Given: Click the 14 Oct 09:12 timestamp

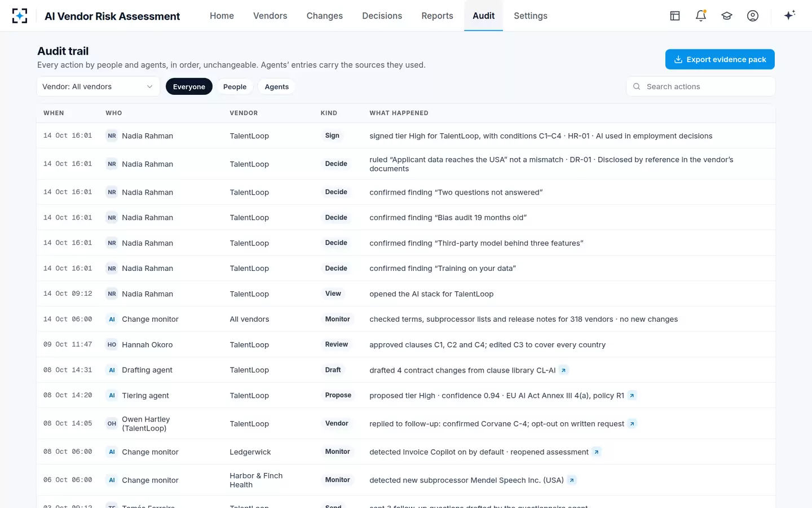Looking at the screenshot, I should coord(68,294).
